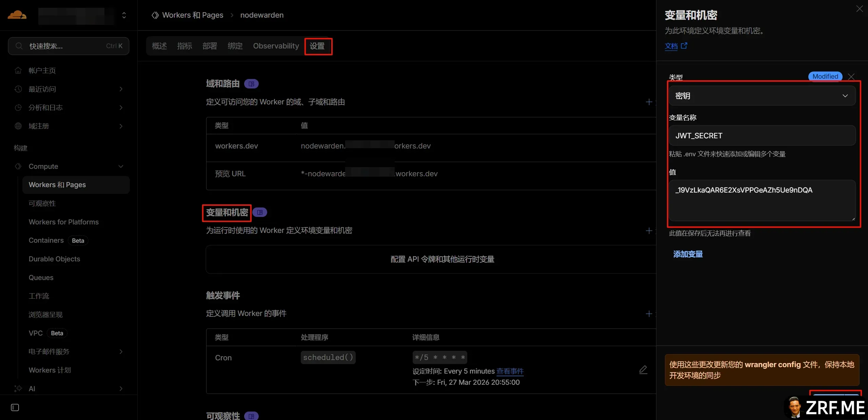Click plus icon for 域和路由
The image size is (868, 420).
(649, 102)
